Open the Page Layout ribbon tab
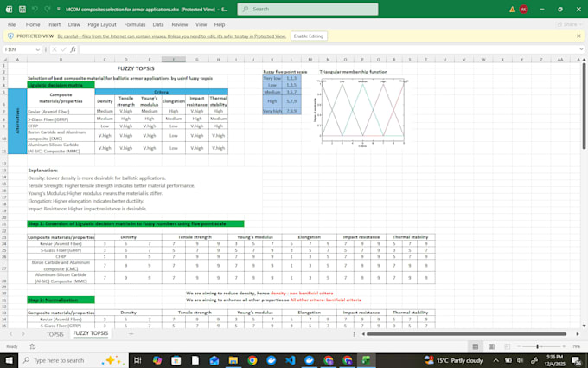 (102, 24)
